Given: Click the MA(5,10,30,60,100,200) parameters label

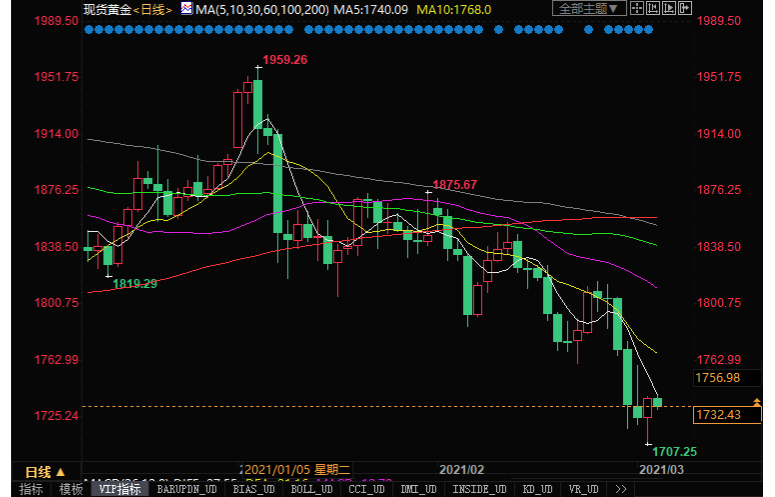Looking at the screenshot, I should (262, 9).
